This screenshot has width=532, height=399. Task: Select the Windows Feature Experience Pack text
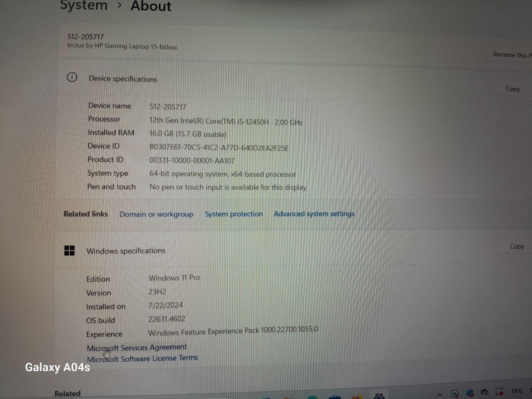233,331
